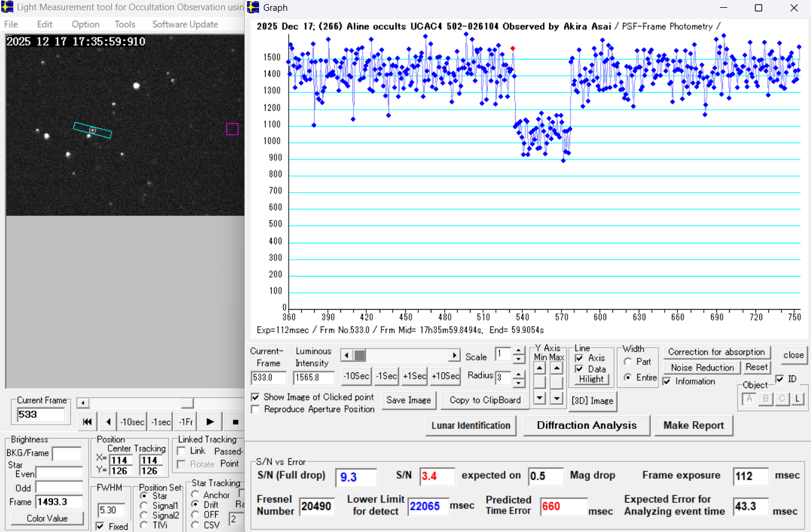The width and height of the screenshot is (811, 532).
Task: Click the FWHM value input field
Action: [x=111, y=511]
